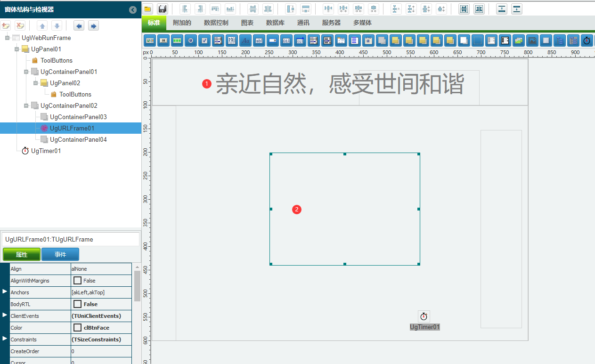Collapse the UgContainerPanel02 tree node
Screen dimensions: 595x364
tap(26, 105)
